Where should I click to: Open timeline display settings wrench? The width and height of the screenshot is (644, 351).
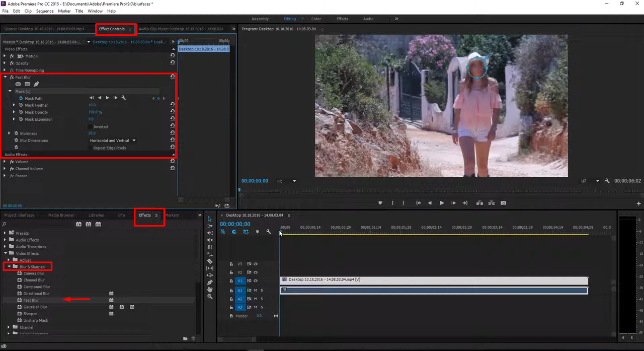tap(269, 232)
